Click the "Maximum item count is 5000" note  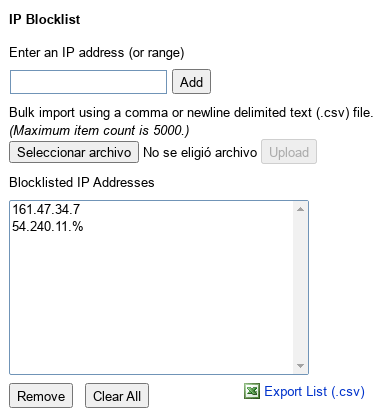(99, 130)
